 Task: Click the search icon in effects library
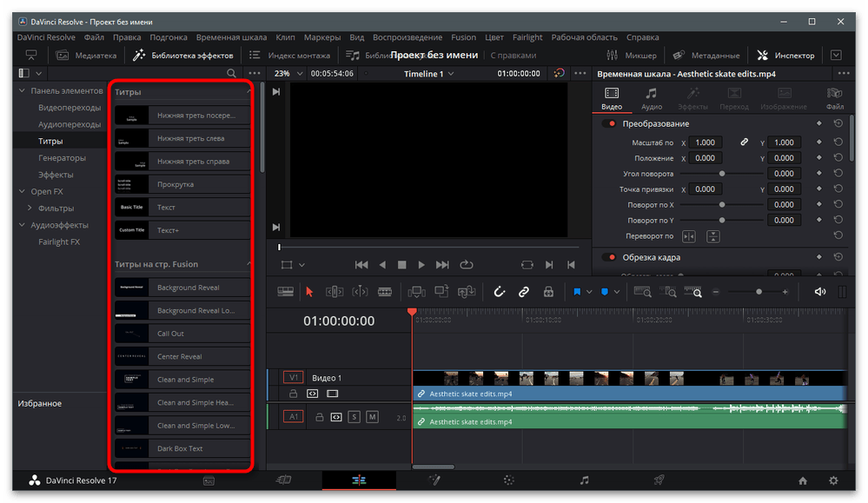[231, 74]
